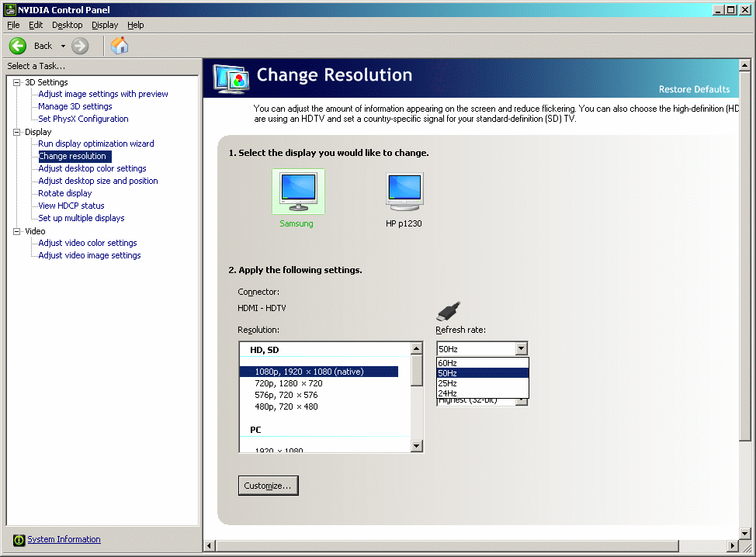Select 480p, 720 × 480 resolution
756x557 pixels.
(286, 407)
